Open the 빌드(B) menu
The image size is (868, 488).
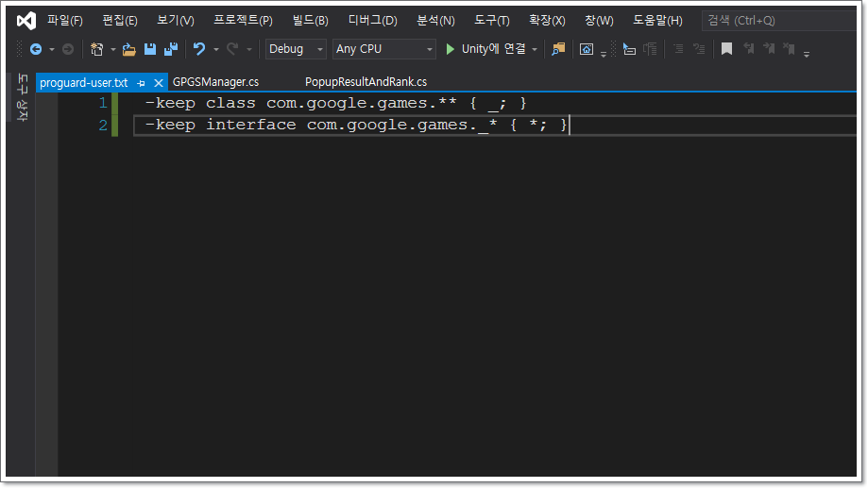point(311,21)
